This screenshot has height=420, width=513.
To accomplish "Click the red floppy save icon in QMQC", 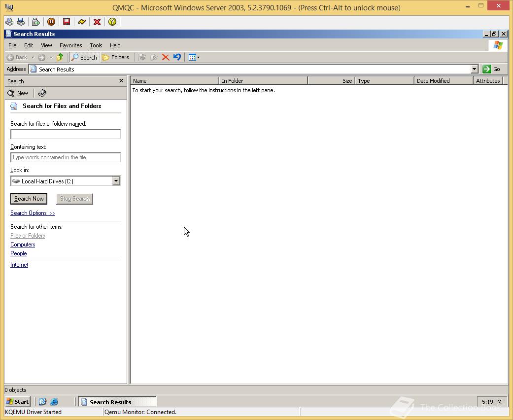I will [67, 22].
